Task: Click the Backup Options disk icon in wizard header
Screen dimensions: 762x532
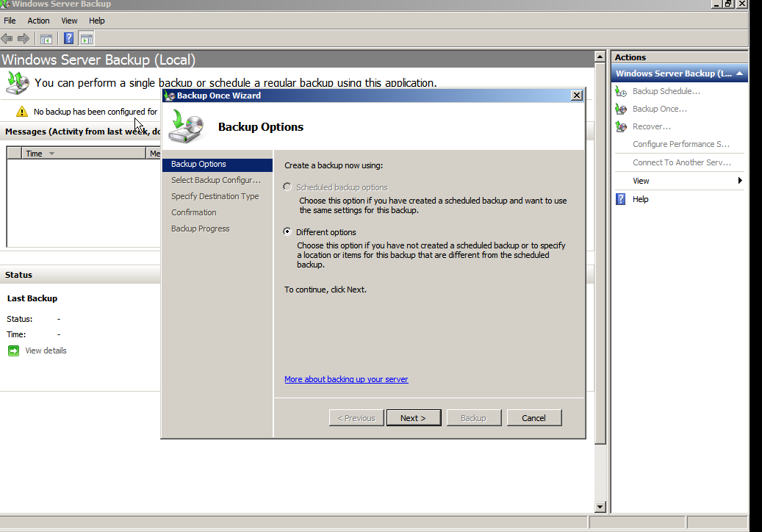Action: coord(186,126)
